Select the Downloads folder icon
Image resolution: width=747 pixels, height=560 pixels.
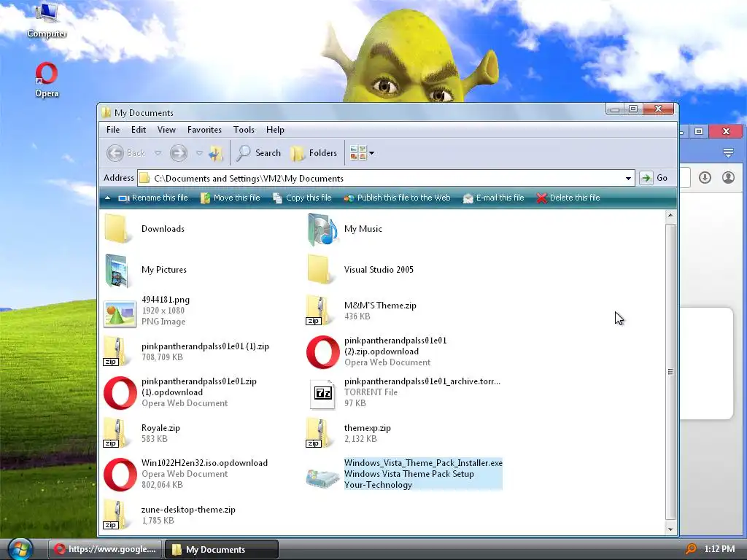(117, 228)
